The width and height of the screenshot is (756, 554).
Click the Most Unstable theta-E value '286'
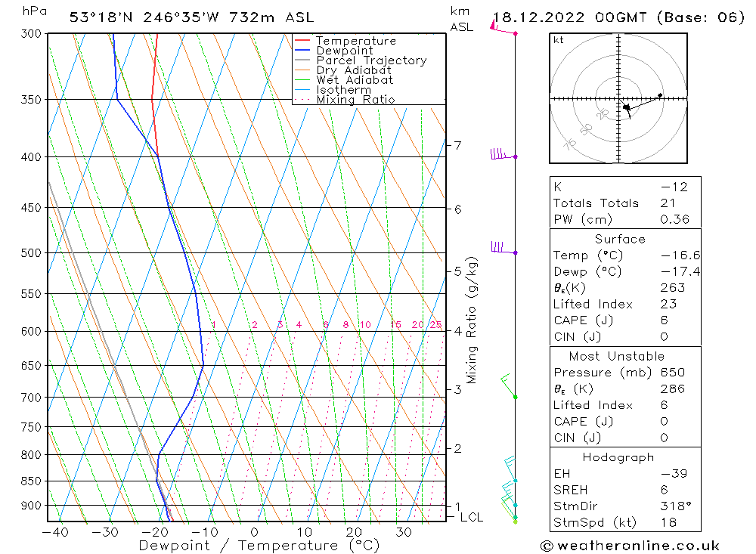pos(673,389)
